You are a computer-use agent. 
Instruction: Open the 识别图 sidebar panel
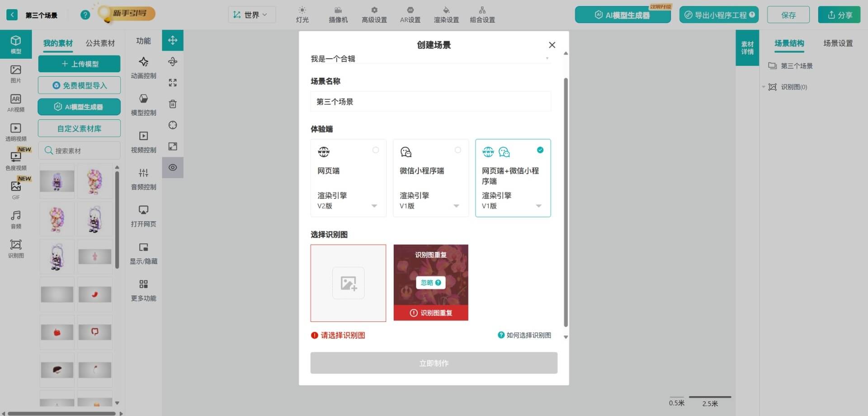pos(16,249)
